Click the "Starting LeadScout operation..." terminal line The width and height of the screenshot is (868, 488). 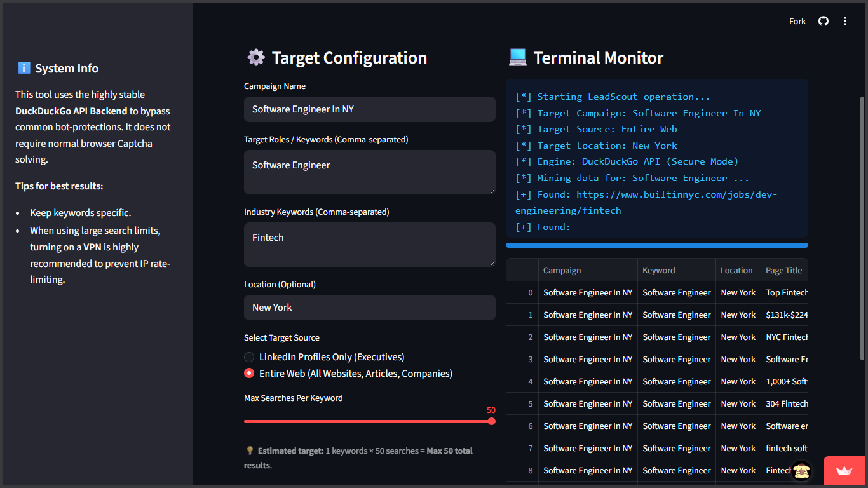click(613, 97)
